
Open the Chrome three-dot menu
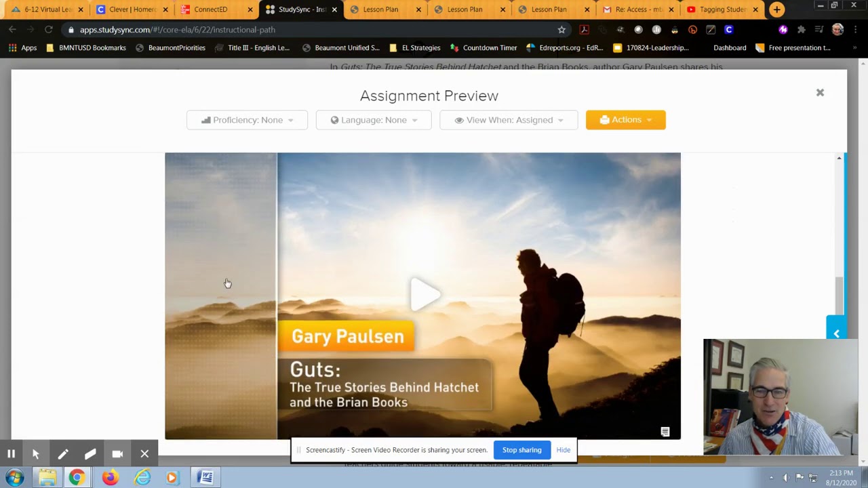click(x=856, y=30)
